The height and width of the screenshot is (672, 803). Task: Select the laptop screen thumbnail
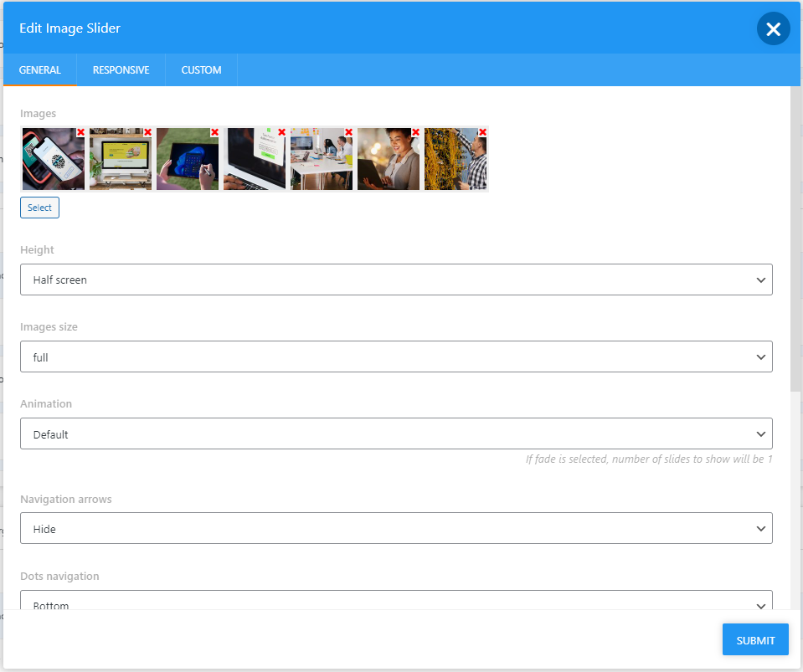point(255,159)
